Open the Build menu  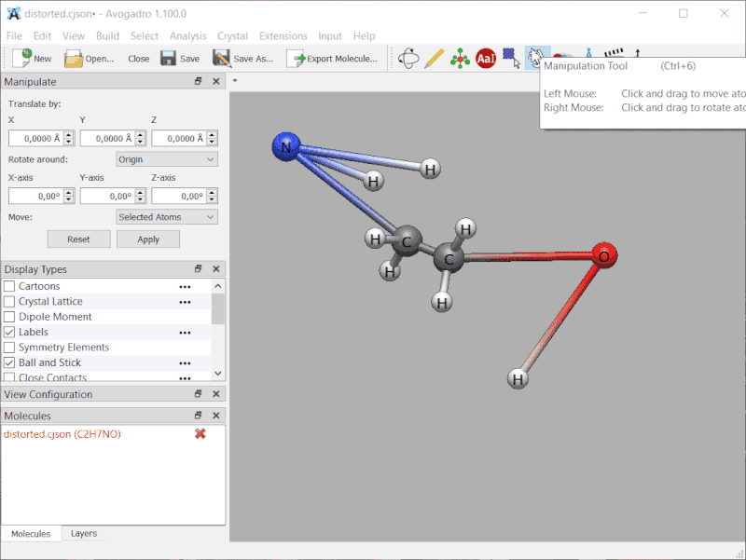pyautogui.click(x=107, y=36)
